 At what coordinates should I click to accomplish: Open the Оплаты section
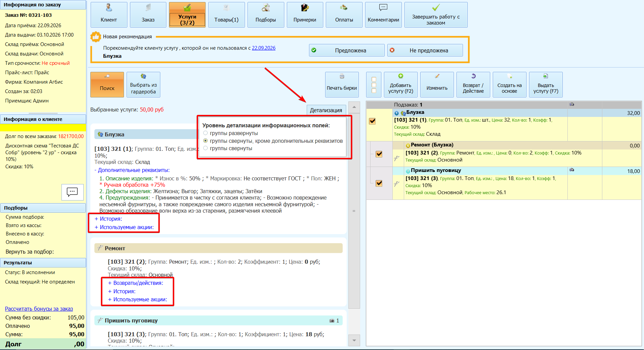(344, 15)
